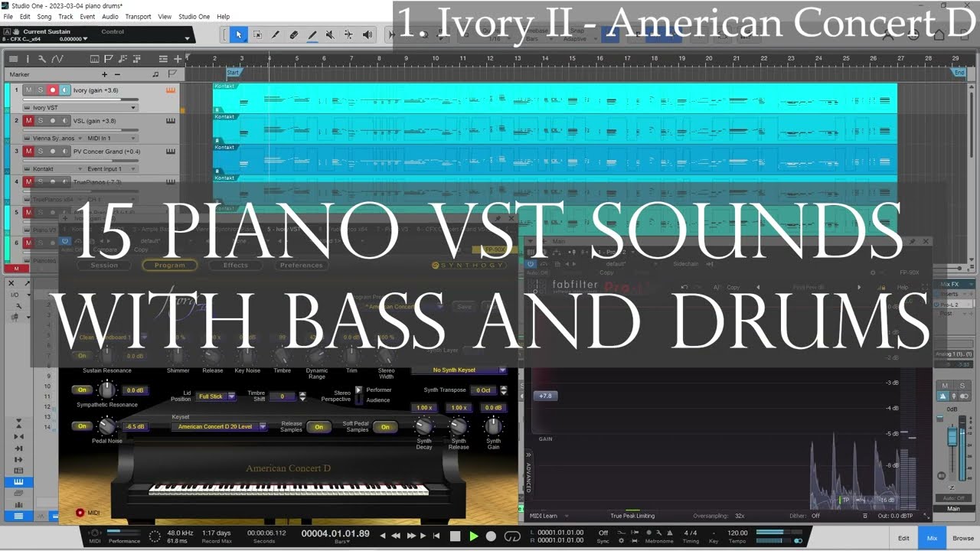Click the marker track flag icon

(x=172, y=74)
